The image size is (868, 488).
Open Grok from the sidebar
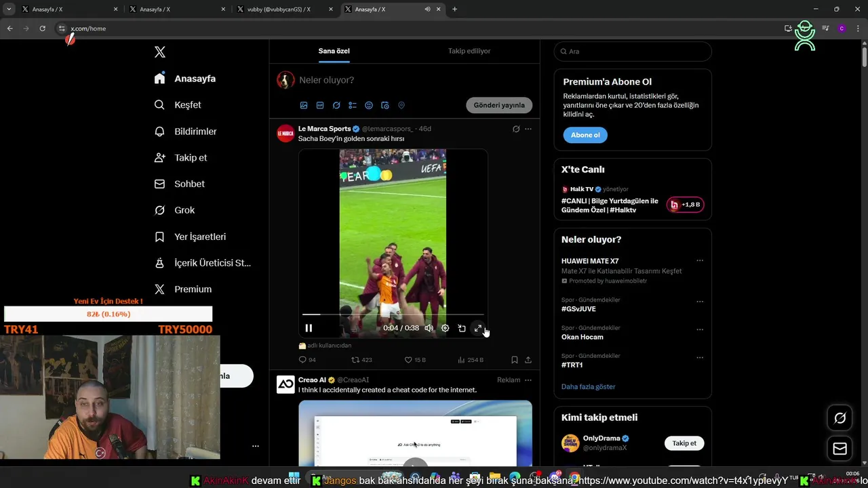pyautogui.click(x=174, y=210)
